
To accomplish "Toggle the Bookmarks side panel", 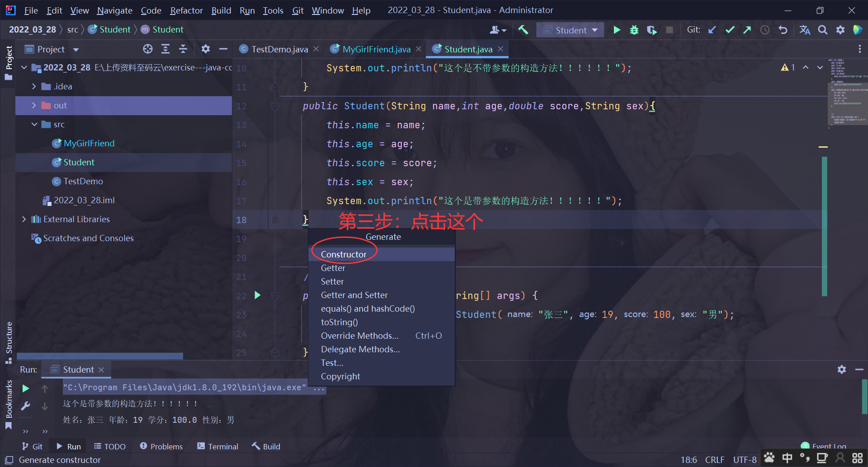I will pos(9,404).
